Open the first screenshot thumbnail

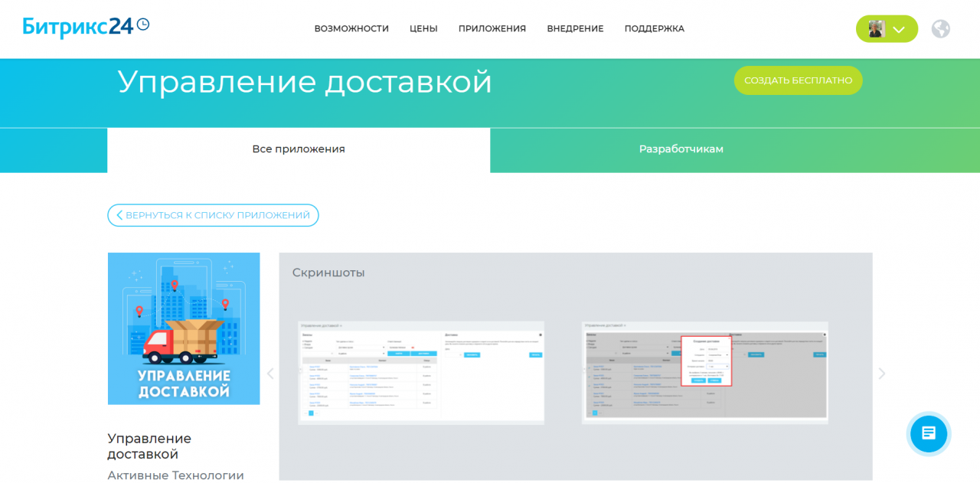pos(420,373)
